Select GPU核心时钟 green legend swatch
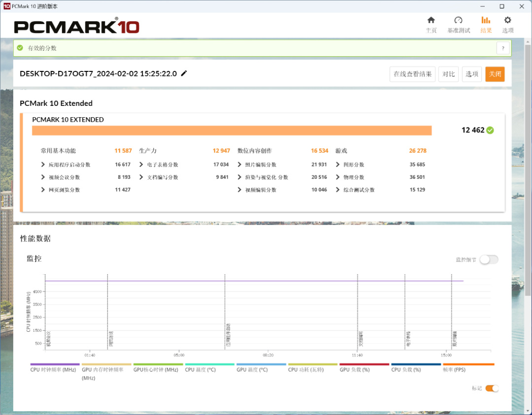The width and height of the screenshot is (532, 415). coord(158,364)
